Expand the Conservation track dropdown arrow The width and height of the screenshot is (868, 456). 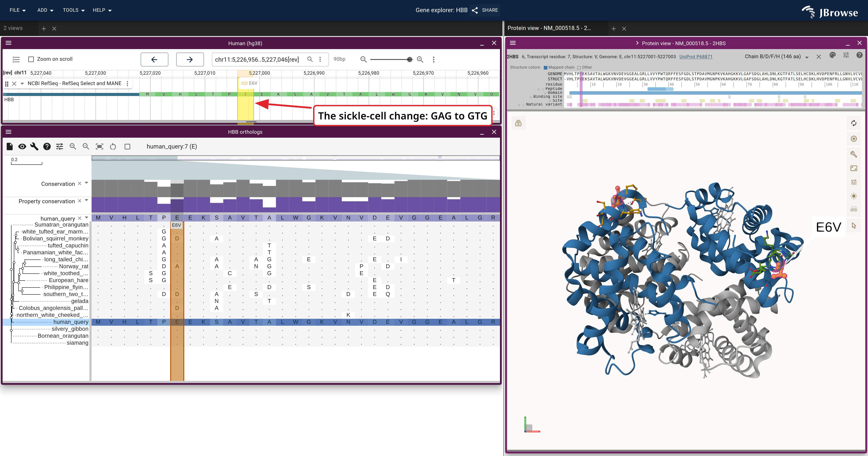coord(87,183)
